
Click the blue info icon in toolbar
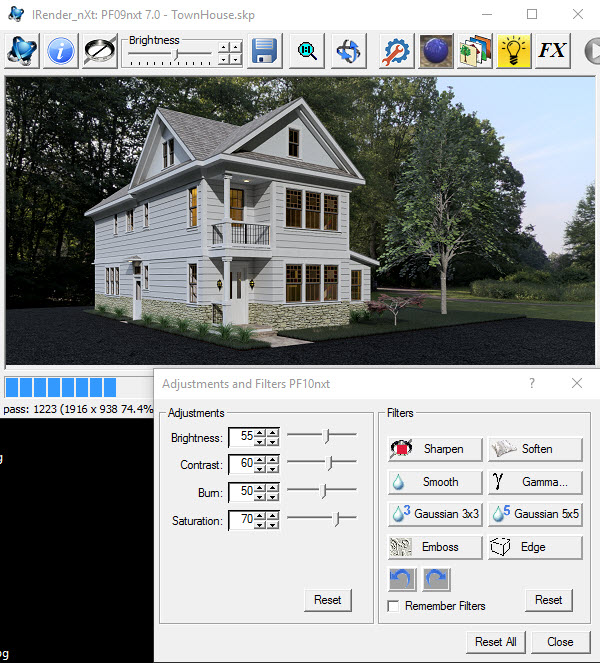[61, 51]
